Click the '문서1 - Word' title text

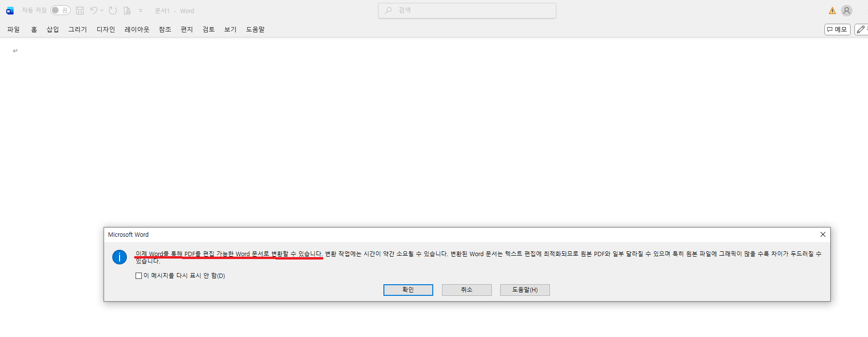pyautogui.click(x=174, y=11)
